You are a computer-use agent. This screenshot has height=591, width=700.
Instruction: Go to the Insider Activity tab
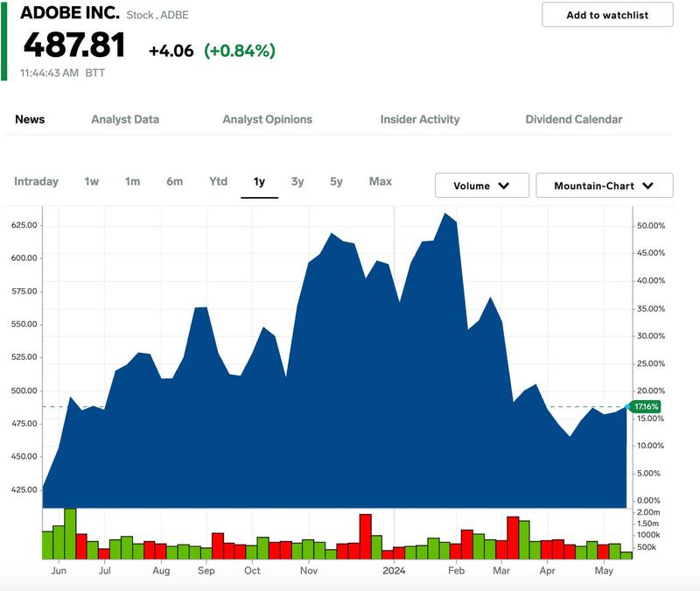(419, 119)
